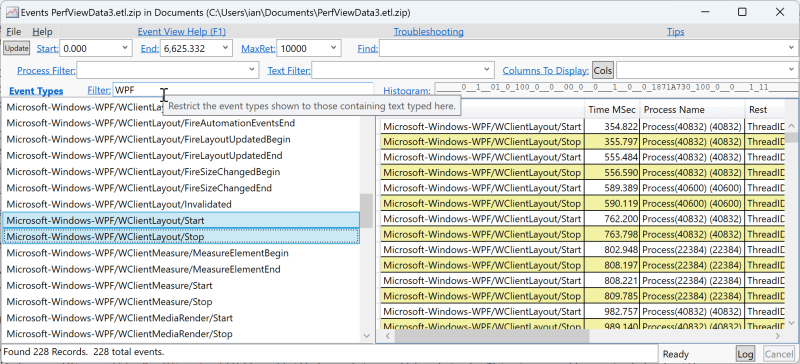Click the Rest column header
This screenshot has width=800, height=364.
click(765, 109)
